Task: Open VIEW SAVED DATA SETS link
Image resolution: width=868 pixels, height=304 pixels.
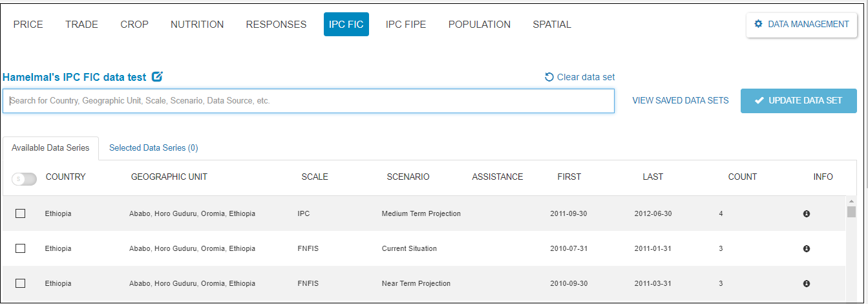Action: (680, 100)
